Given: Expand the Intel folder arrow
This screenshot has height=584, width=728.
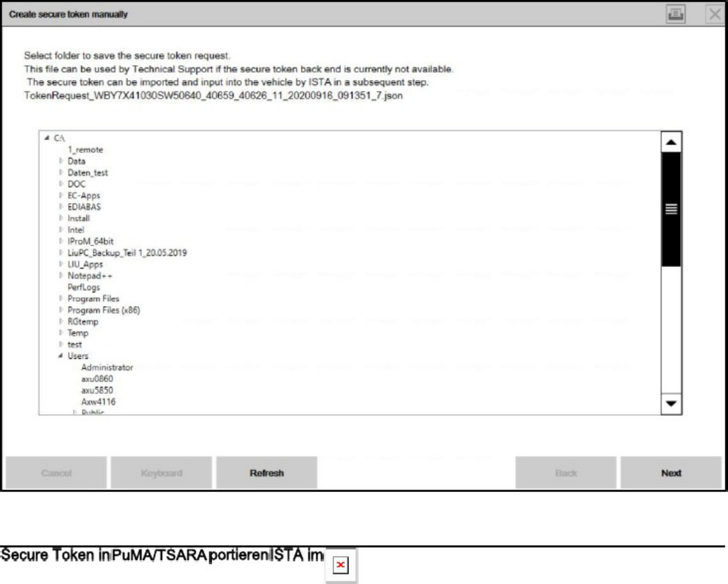Looking at the screenshot, I should point(61,230).
